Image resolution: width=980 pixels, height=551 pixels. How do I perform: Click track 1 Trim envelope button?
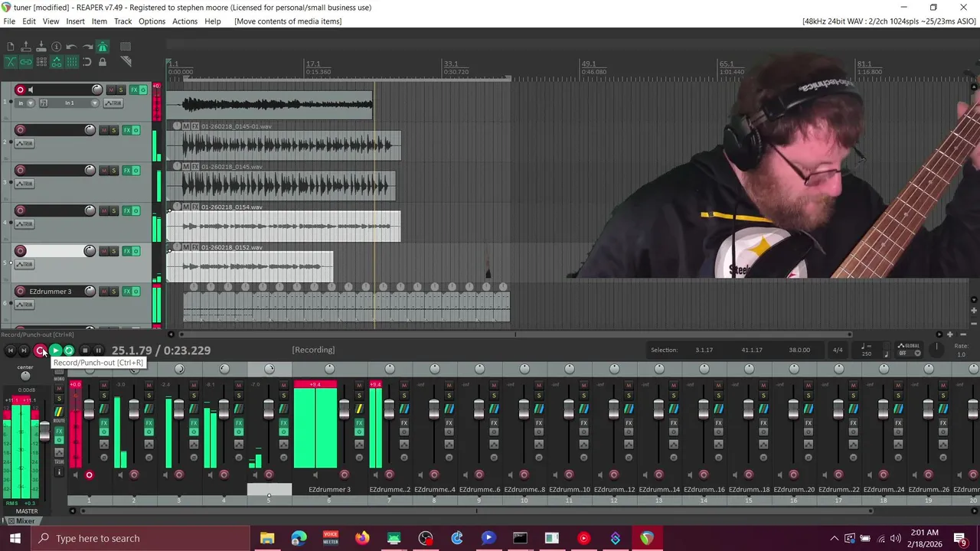click(113, 103)
